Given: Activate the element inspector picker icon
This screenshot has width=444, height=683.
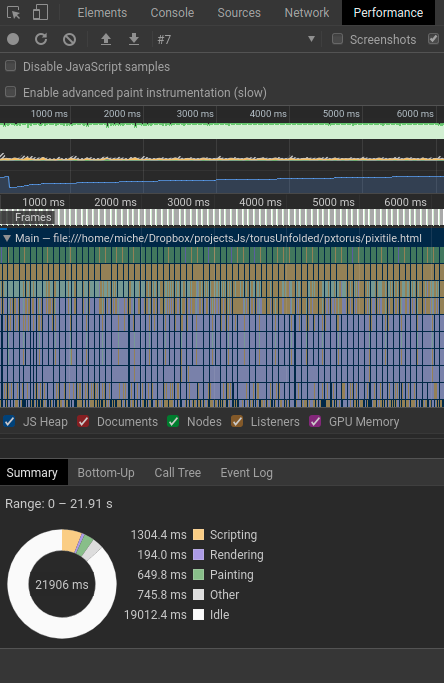Looking at the screenshot, I should (14, 13).
